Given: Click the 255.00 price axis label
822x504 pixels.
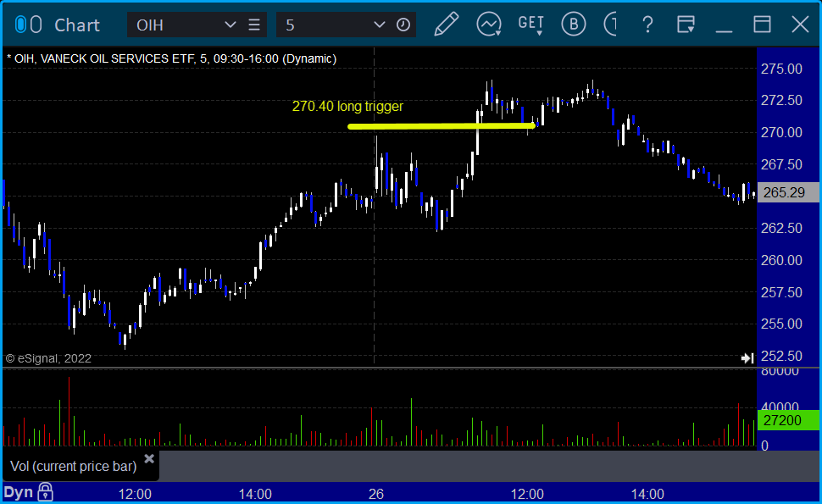Looking at the screenshot, I should click(x=781, y=324).
